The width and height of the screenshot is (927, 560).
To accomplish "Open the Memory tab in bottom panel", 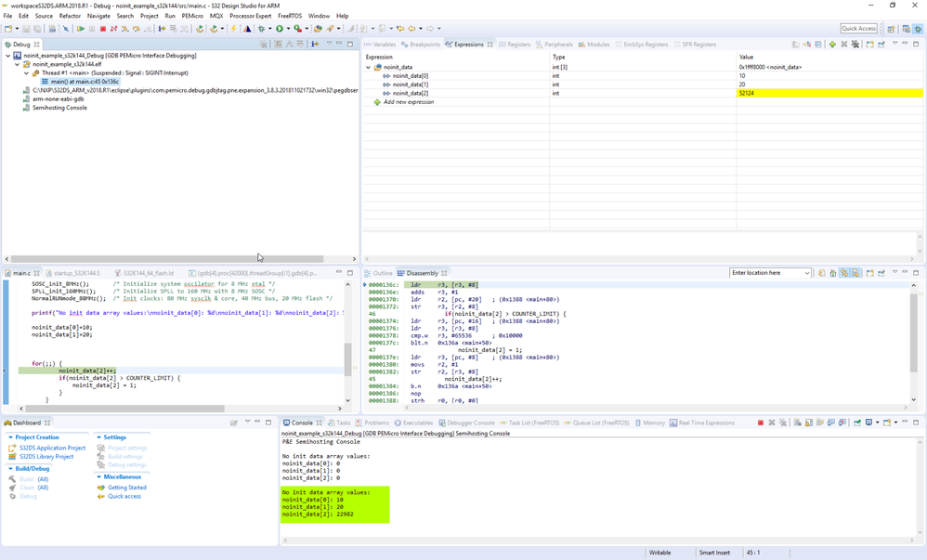I will click(x=650, y=423).
